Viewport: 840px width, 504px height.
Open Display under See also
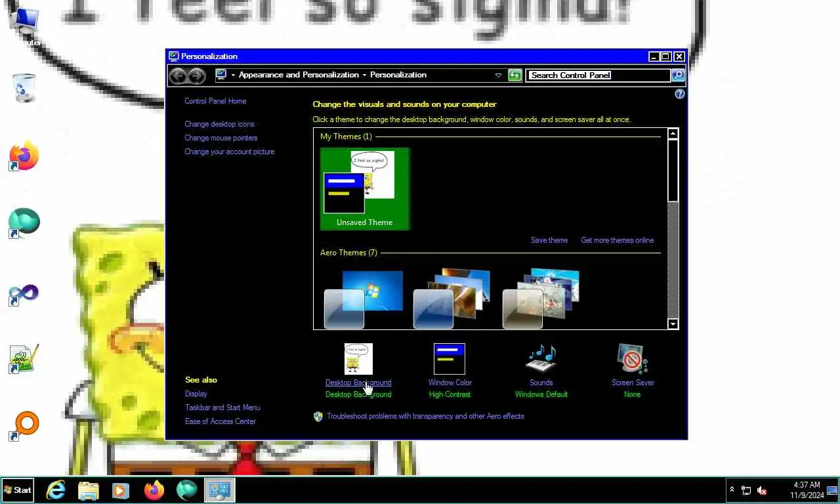coord(196,394)
